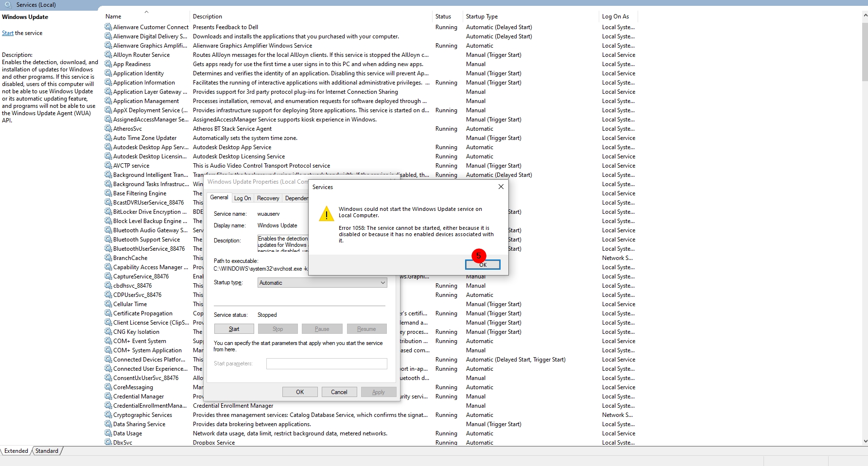Click the Base Filtering Engine icon

tap(108, 193)
